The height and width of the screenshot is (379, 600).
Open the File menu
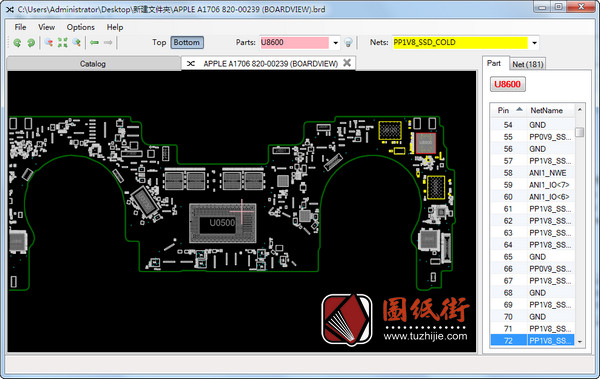(x=20, y=27)
